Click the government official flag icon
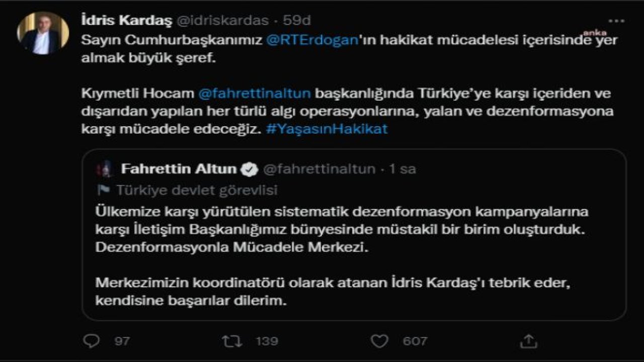 click(103, 190)
